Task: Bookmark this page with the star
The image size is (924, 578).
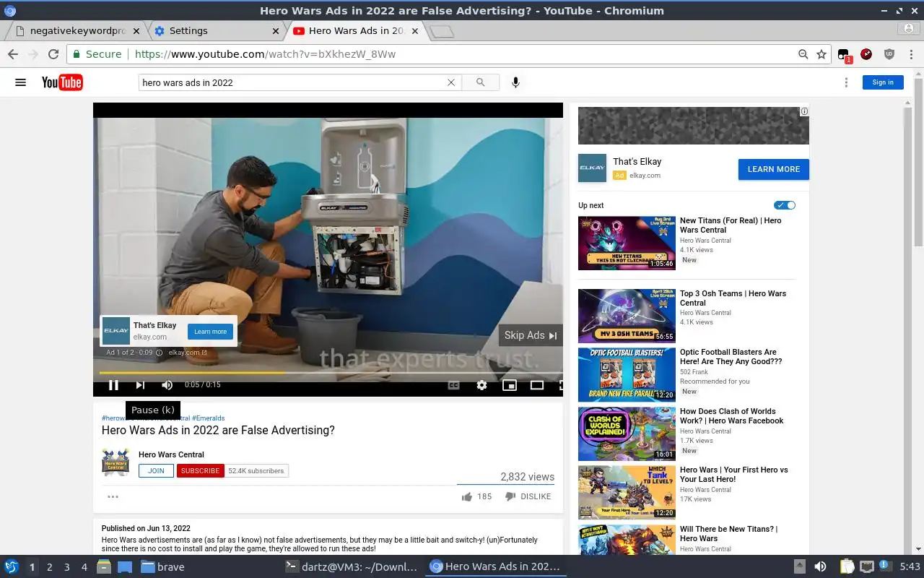Action: click(x=821, y=54)
